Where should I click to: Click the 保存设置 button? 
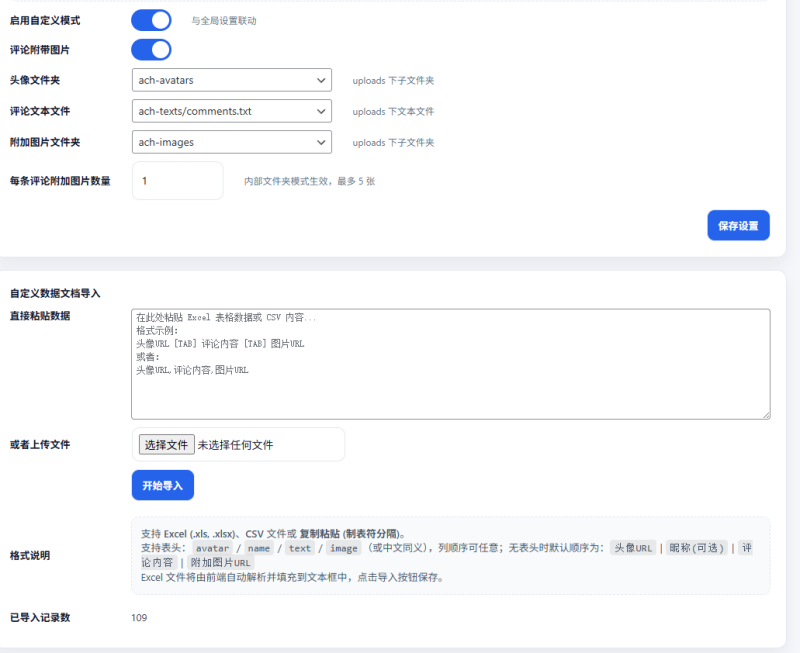(738, 225)
